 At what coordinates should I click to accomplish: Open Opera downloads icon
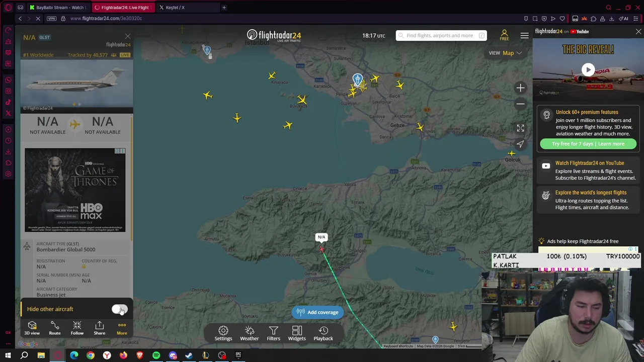pos(611,19)
